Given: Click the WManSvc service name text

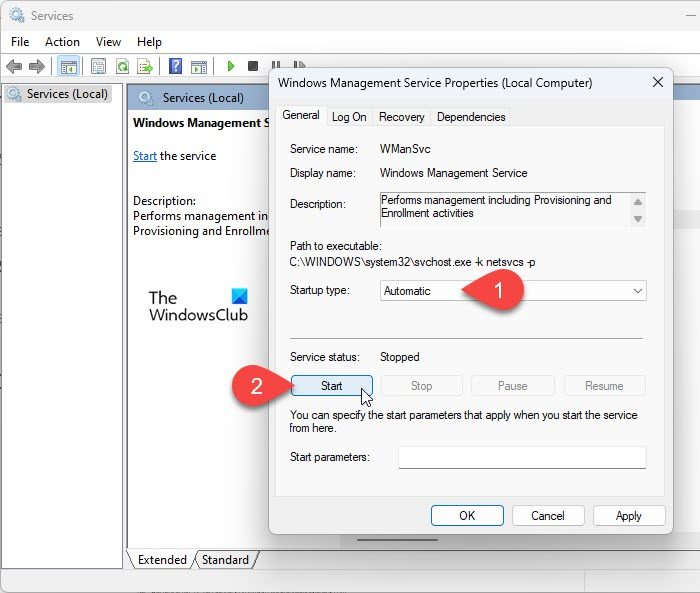Looking at the screenshot, I should [x=405, y=149].
